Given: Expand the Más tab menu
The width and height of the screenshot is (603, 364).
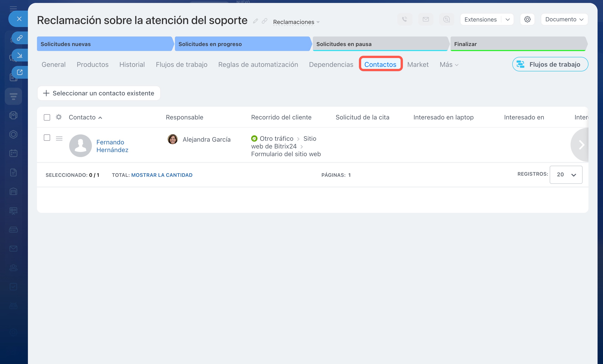Looking at the screenshot, I should (x=449, y=65).
